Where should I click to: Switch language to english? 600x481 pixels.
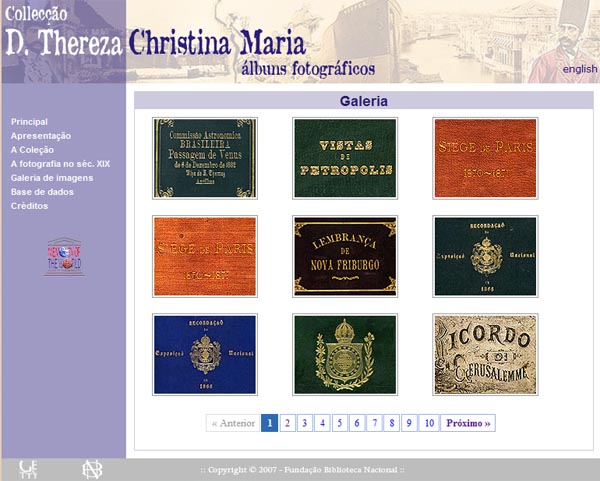(579, 69)
